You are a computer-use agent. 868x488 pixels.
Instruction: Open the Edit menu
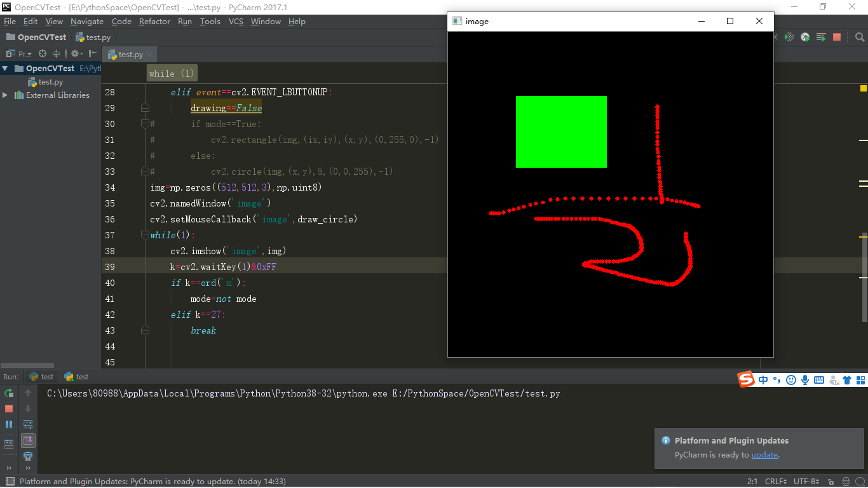(x=31, y=21)
